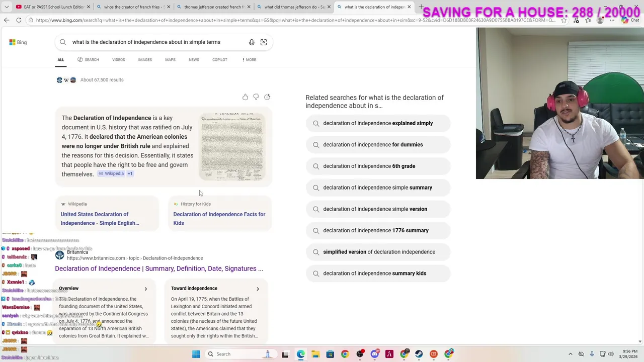
Task: Search 'declaration of independence 1776 summary'
Action: 378,230
